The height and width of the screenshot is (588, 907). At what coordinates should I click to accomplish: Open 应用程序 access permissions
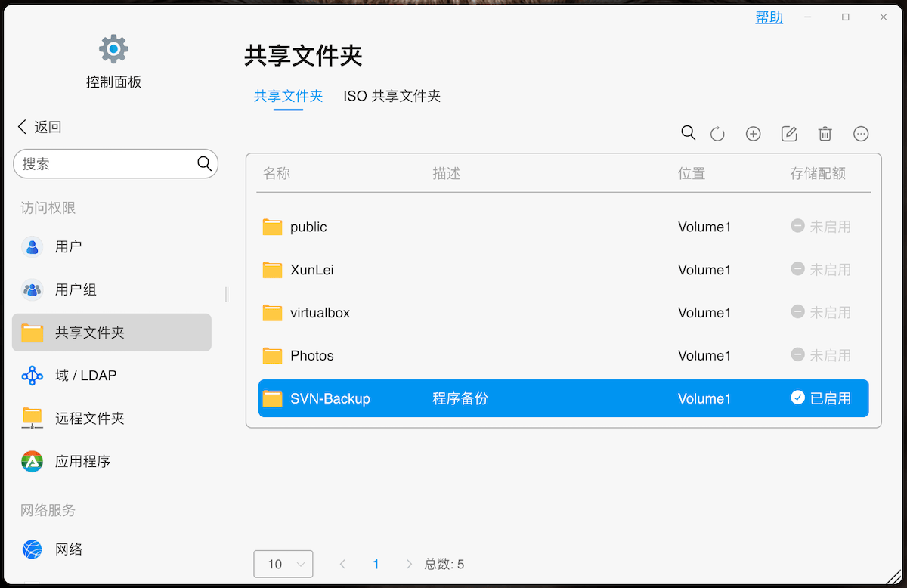82,461
